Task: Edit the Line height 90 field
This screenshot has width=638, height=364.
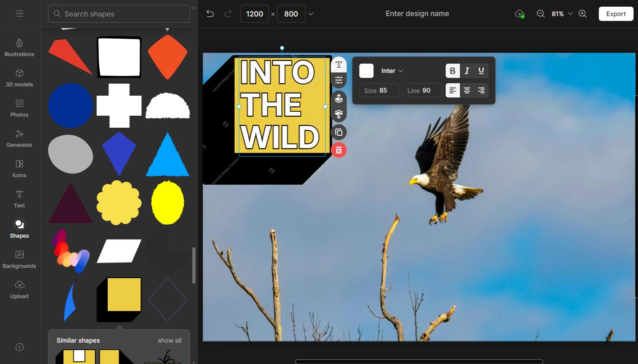Action: pyautogui.click(x=422, y=90)
